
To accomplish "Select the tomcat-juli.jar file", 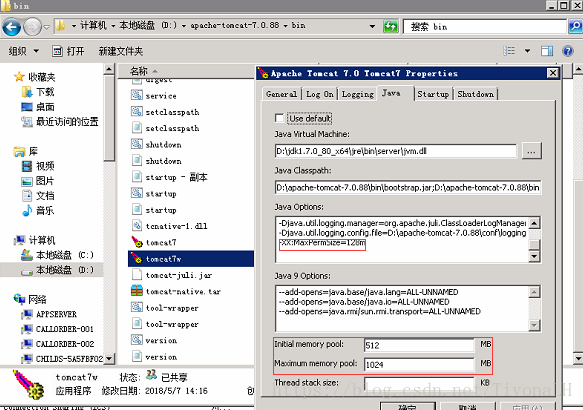I will 172,275.
